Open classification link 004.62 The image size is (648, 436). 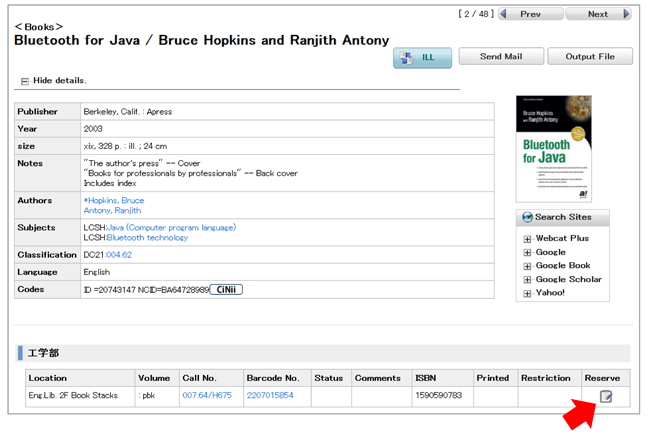tap(119, 255)
